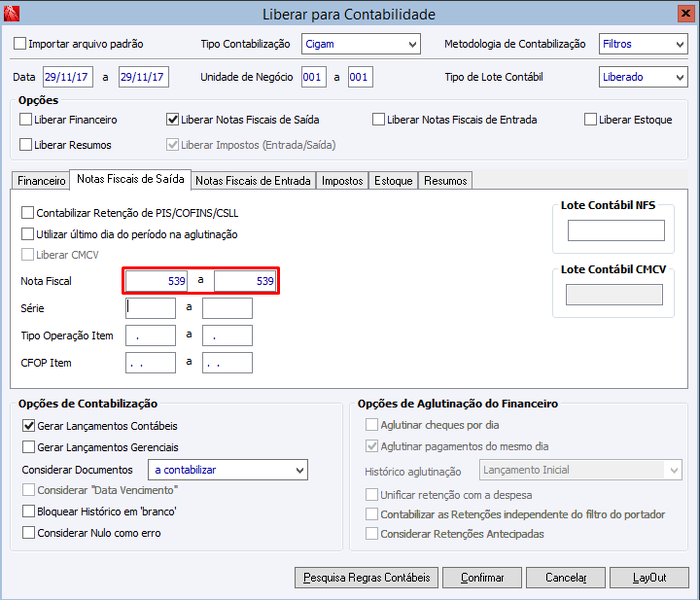This screenshot has height=600, width=700.
Task: Click the ending Série field
Action: click(227, 308)
